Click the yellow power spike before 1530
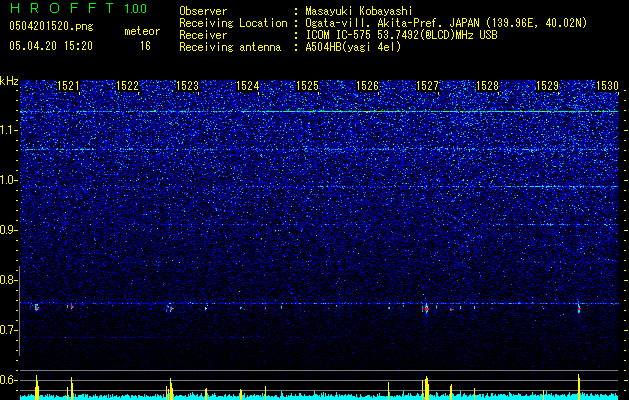This screenshot has height=400, width=629. point(579,387)
